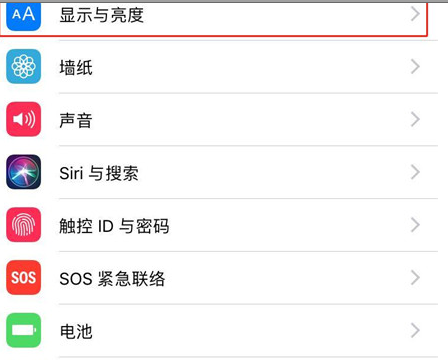448x360 pixels.
Task: Open SOS 紧急联络 entry
Action: pyautogui.click(x=222, y=278)
